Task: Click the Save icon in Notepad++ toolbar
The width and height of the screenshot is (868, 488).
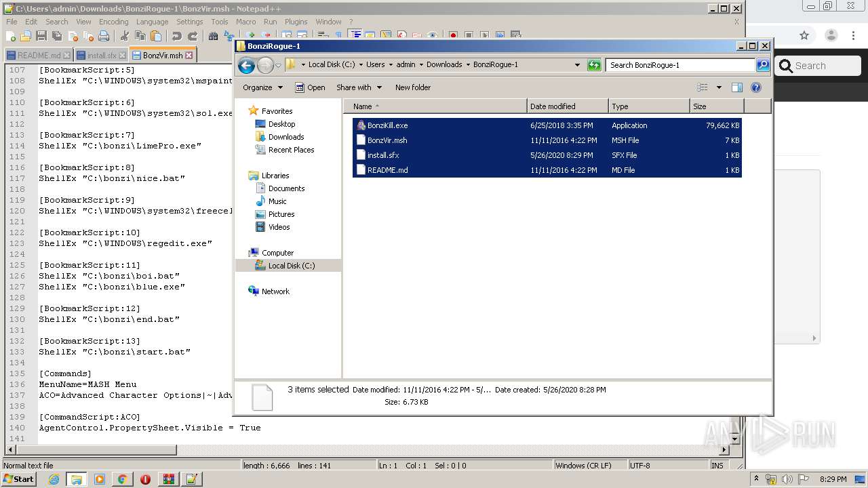Action: point(41,36)
